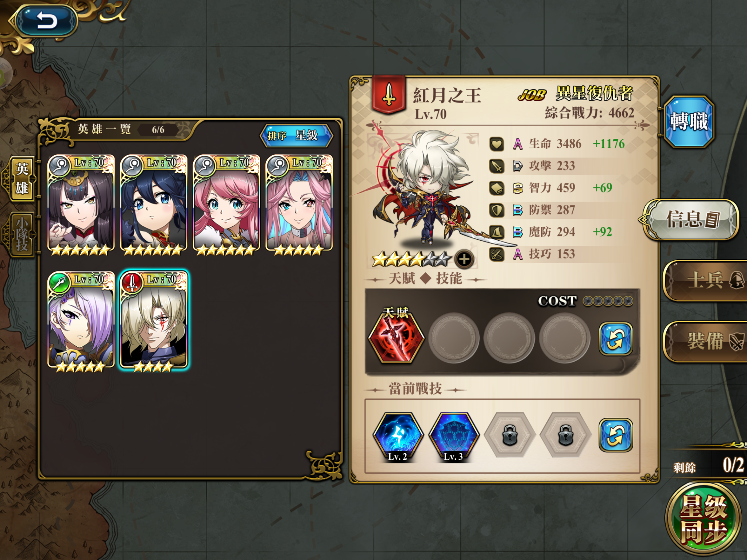The image size is (747, 560).
Task: Tap the first locked battle skill slot
Action: [x=510, y=435]
